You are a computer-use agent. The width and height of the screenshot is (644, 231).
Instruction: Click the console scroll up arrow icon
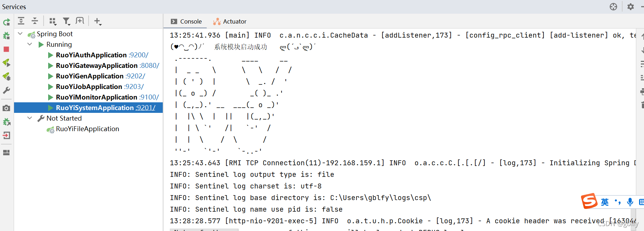[x=642, y=36]
